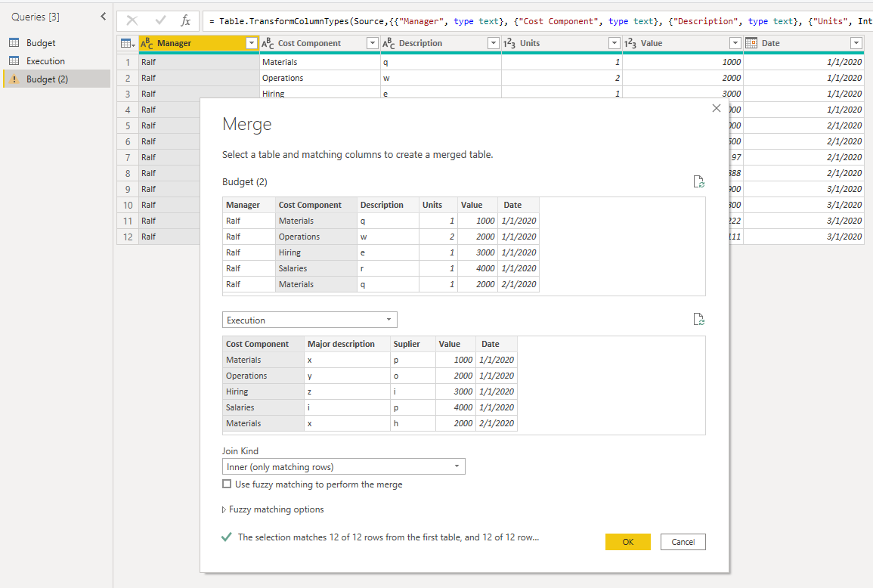Select Units column in Budget (2) preview

(x=438, y=205)
